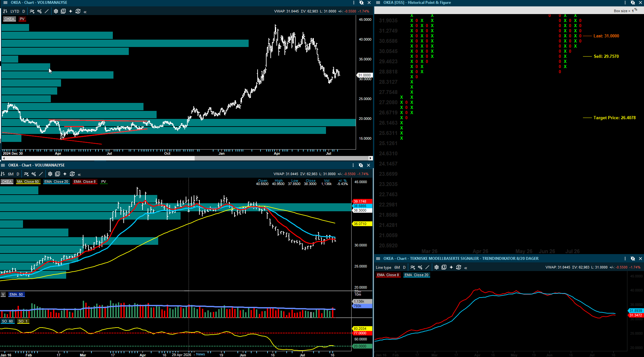
Task: Open kebab options menu of top chart
Action: (x=354, y=3)
